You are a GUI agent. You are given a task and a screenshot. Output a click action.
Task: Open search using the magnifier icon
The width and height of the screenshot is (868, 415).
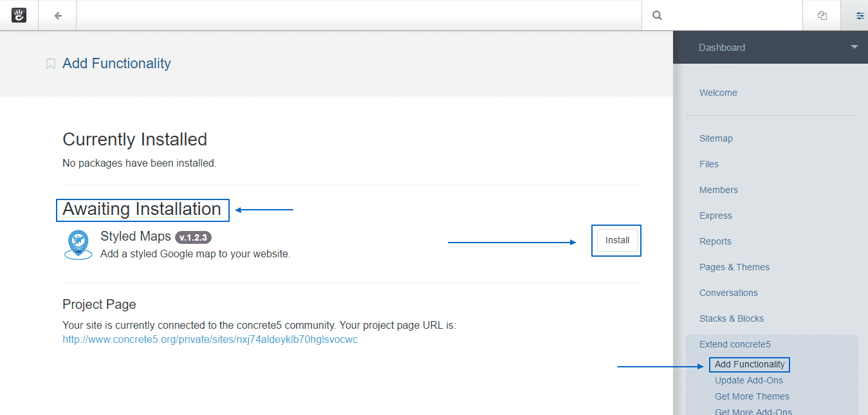[x=656, y=14]
